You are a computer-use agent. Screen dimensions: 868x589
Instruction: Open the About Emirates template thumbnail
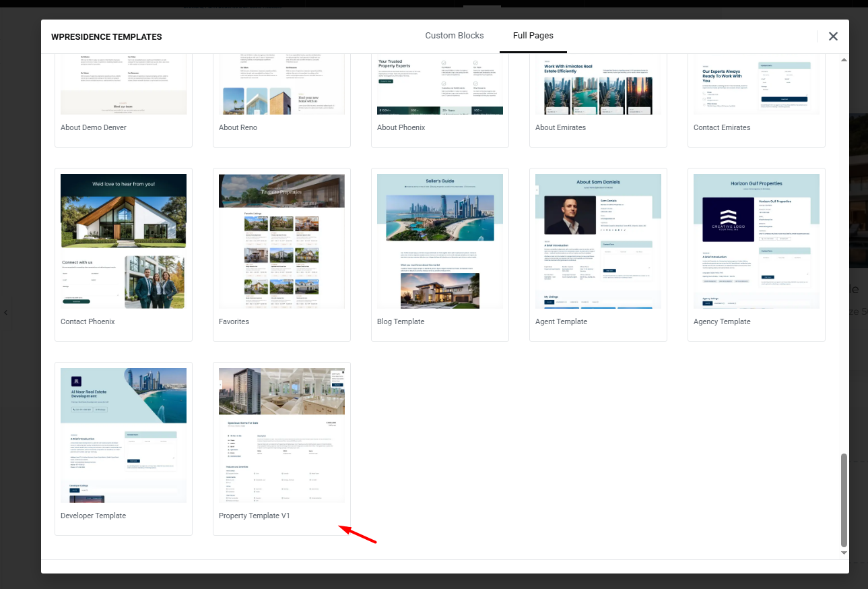coord(598,84)
